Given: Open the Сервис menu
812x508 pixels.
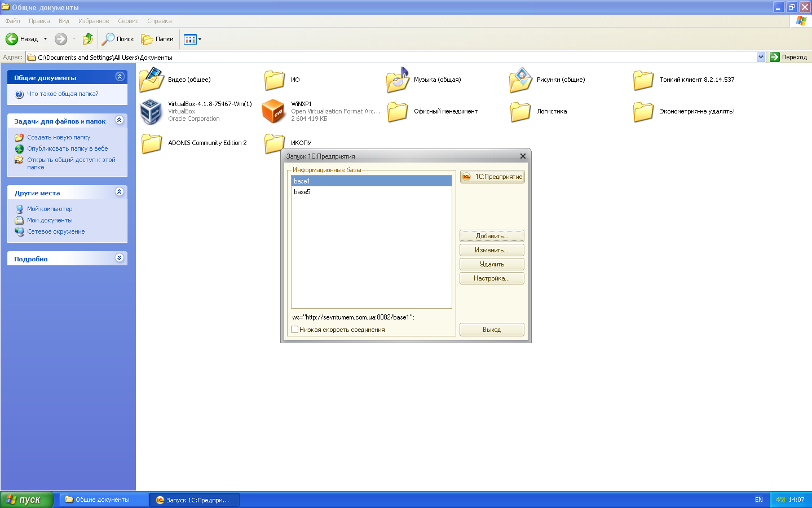Looking at the screenshot, I should pyautogui.click(x=128, y=21).
